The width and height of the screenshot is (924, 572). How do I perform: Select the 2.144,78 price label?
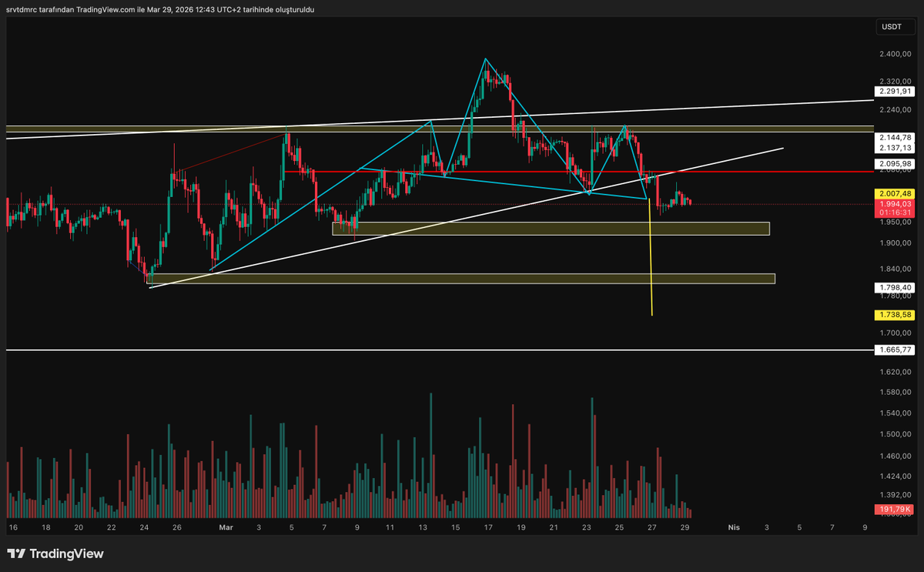896,137
